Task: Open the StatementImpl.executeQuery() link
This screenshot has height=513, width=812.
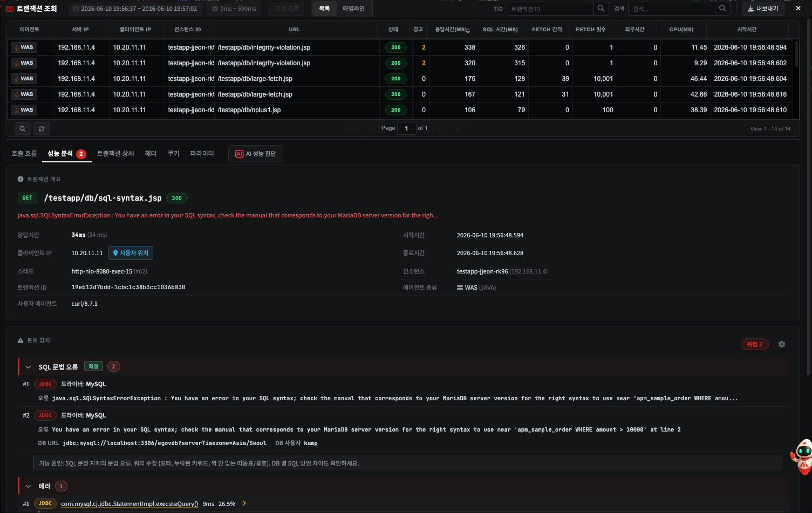Action: pyautogui.click(x=129, y=504)
